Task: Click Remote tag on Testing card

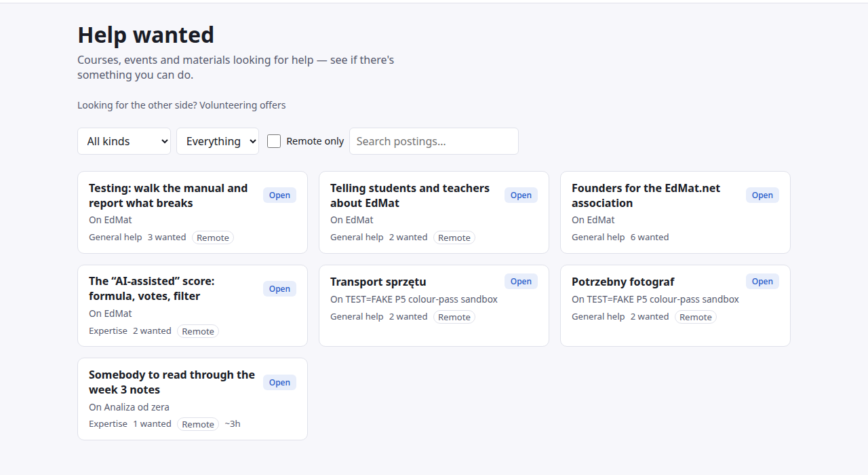Action: (x=213, y=237)
